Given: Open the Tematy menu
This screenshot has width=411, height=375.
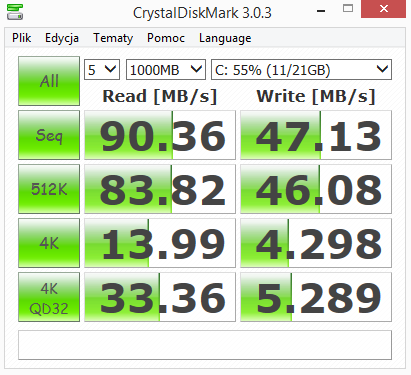Looking at the screenshot, I should pos(113,38).
